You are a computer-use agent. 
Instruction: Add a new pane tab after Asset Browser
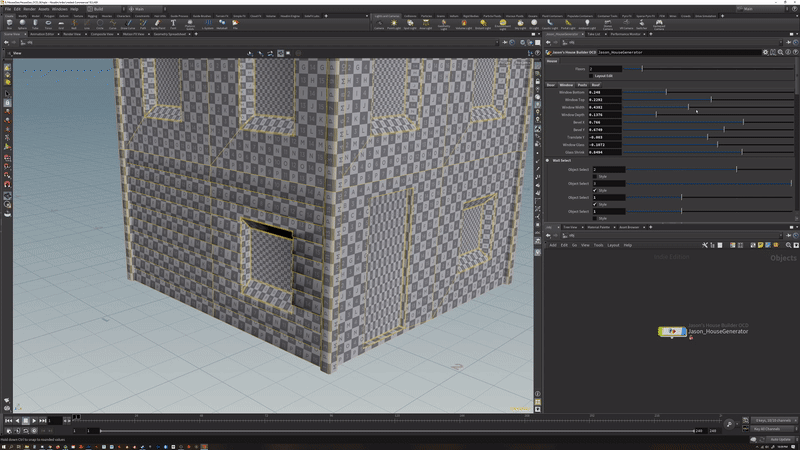tap(651, 227)
